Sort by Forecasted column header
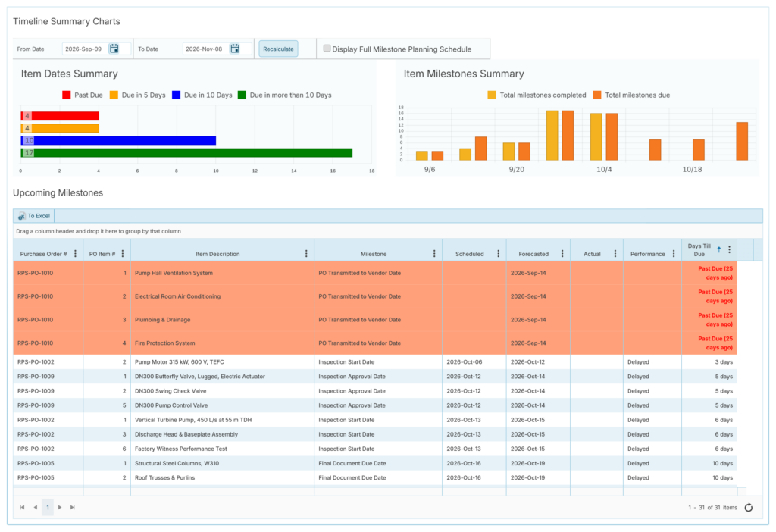Image resolution: width=776 pixels, height=532 pixels. click(533, 254)
